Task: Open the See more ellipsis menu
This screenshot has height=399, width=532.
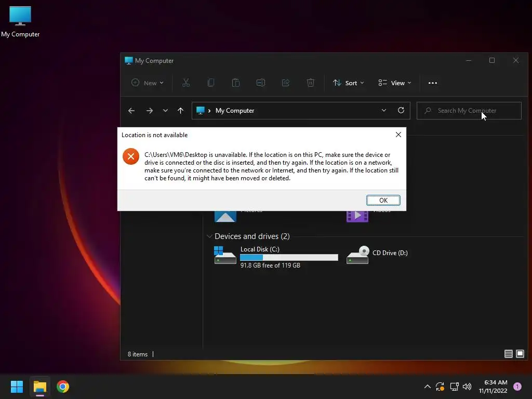Action: tap(433, 83)
